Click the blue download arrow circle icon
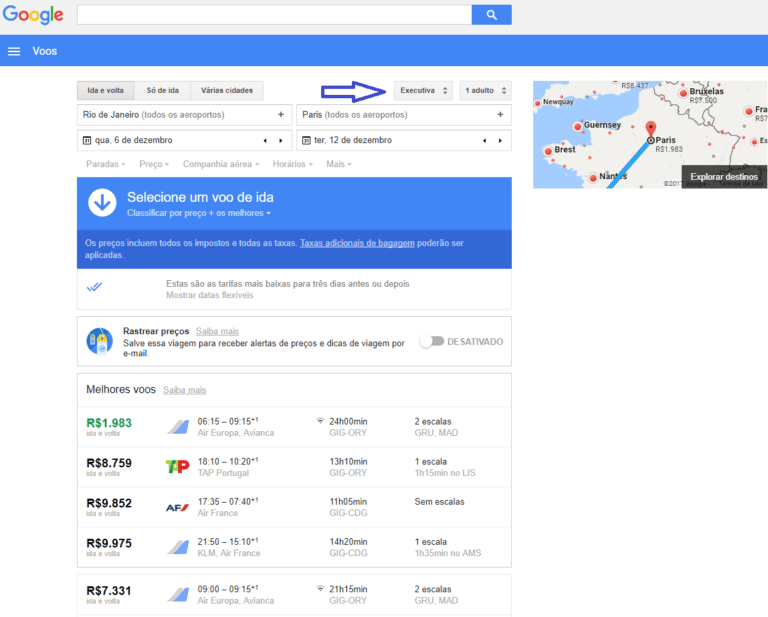 103,202
